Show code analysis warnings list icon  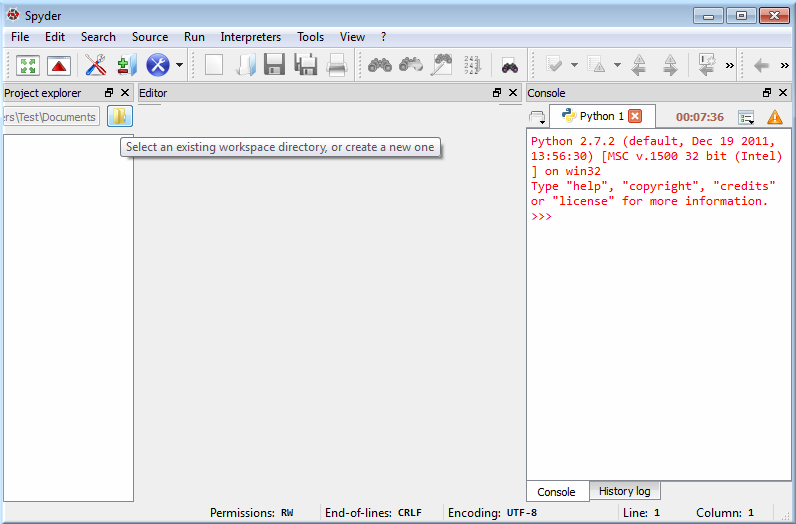click(596, 65)
